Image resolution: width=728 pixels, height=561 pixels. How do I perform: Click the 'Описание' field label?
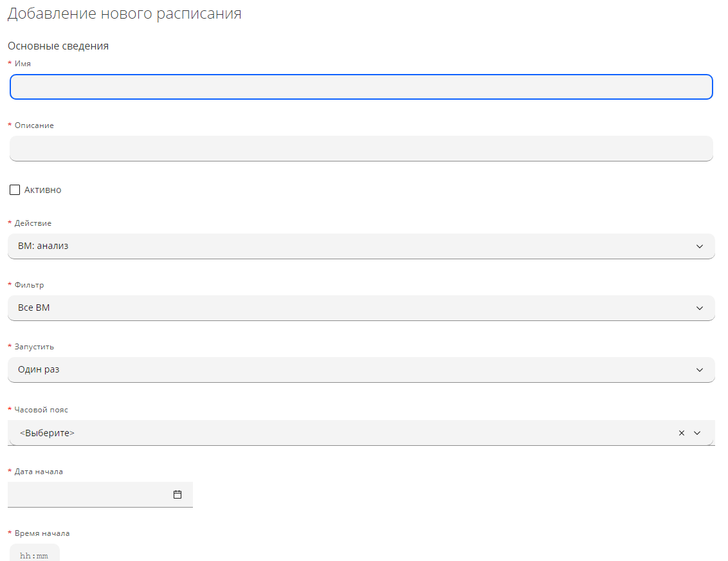click(x=34, y=125)
